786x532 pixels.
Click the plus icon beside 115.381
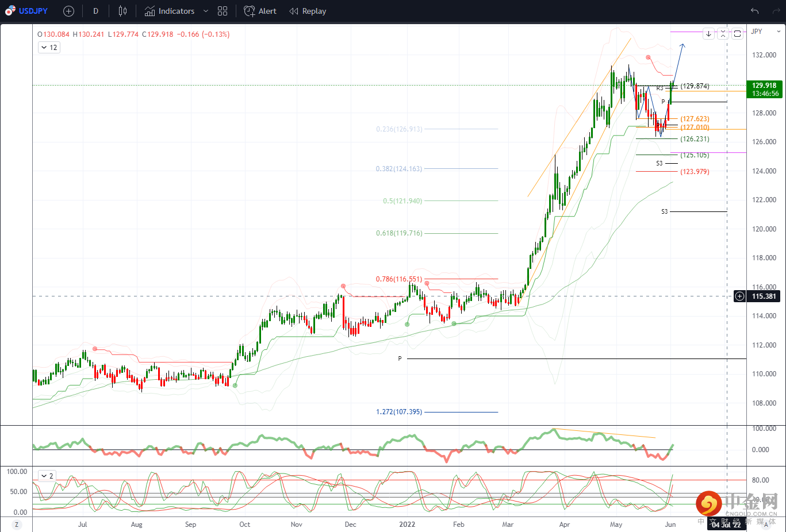[x=739, y=296]
